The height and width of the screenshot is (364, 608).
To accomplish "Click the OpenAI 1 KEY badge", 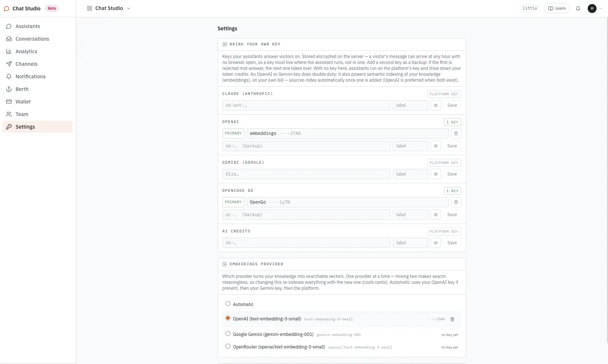I will pos(452,122).
